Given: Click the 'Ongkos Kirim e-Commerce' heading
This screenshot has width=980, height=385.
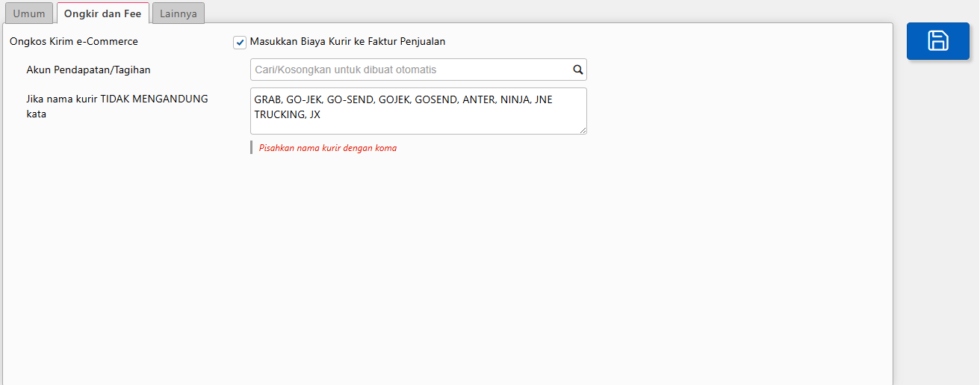Looking at the screenshot, I should coord(74,42).
